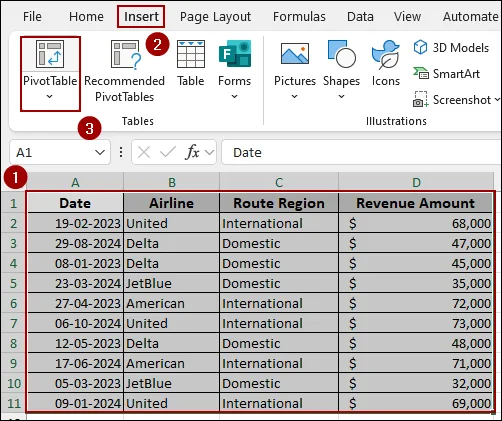
Task: Select column D header
Action: [x=416, y=182]
